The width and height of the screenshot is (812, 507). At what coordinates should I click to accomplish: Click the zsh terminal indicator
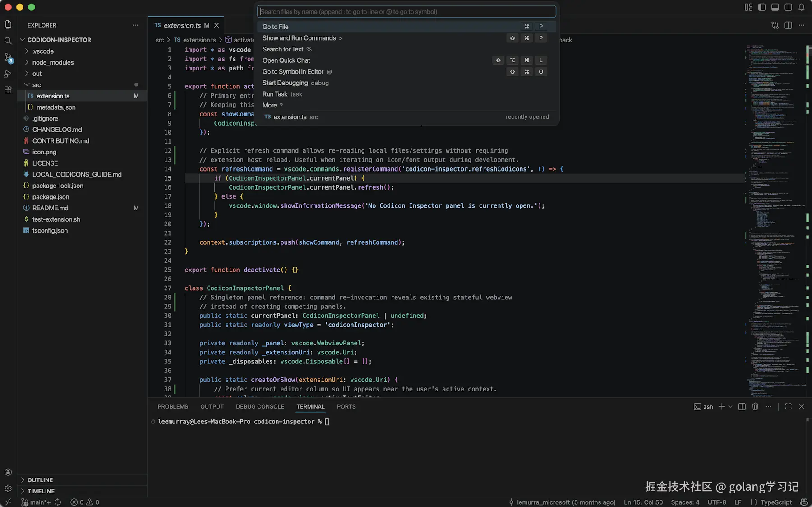(x=703, y=407)
